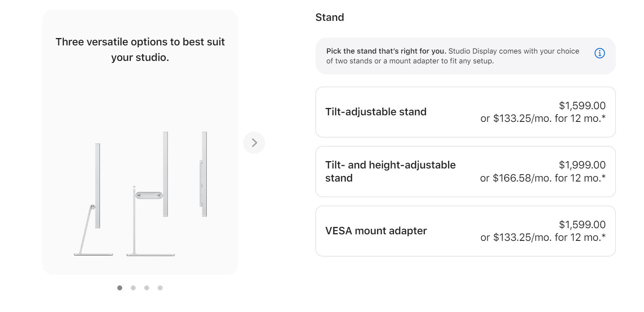
Task: Click the 'Stand' section heading
Action: (x=329, y=17)
